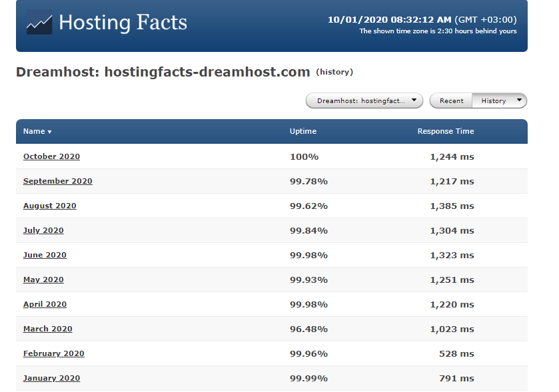This screenshot has height=392, width=559.
Task: Open the May 2020 report link
Action: (43, 280)
